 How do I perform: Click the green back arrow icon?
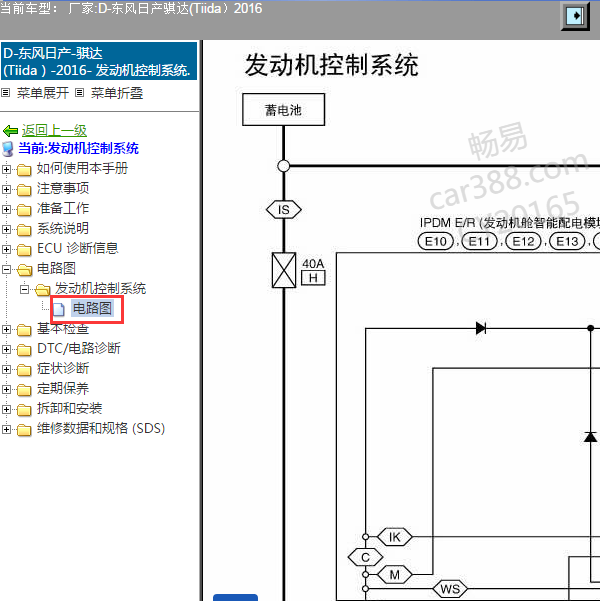click(10, 131)
